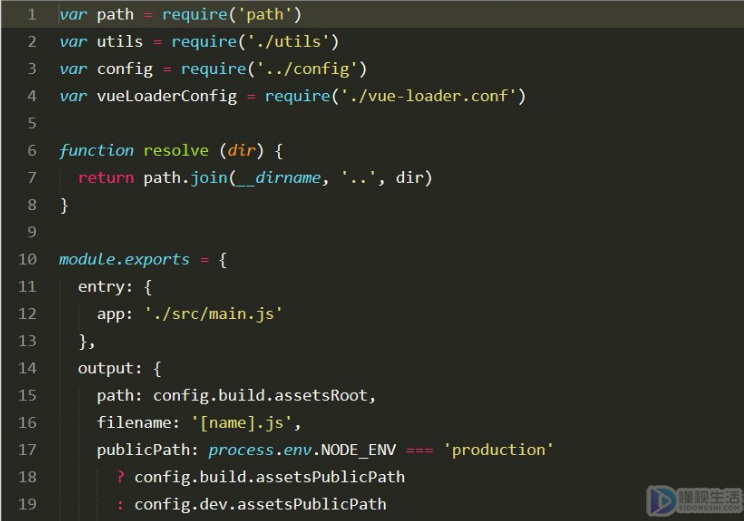The image size is (744, 521).
Task: Click the closing brace on line 8
Action: pyautogui.click(x=64, y=205)
